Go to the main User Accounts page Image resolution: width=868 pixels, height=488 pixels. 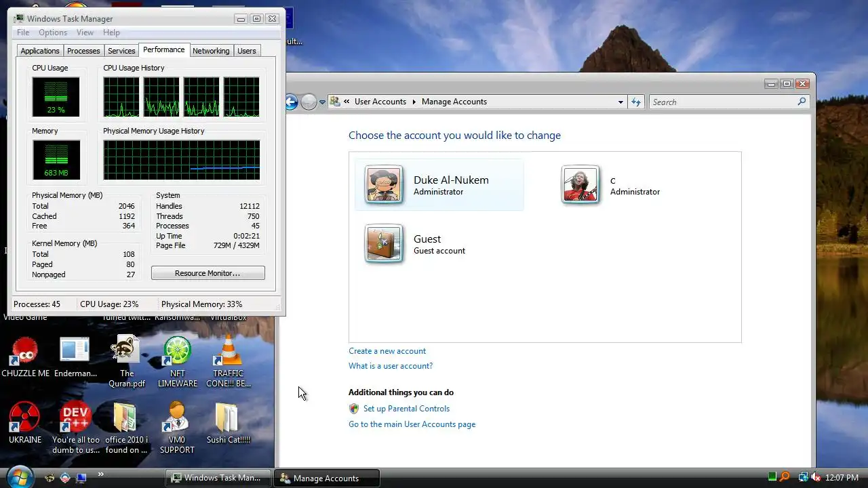(x=412, y=424)
